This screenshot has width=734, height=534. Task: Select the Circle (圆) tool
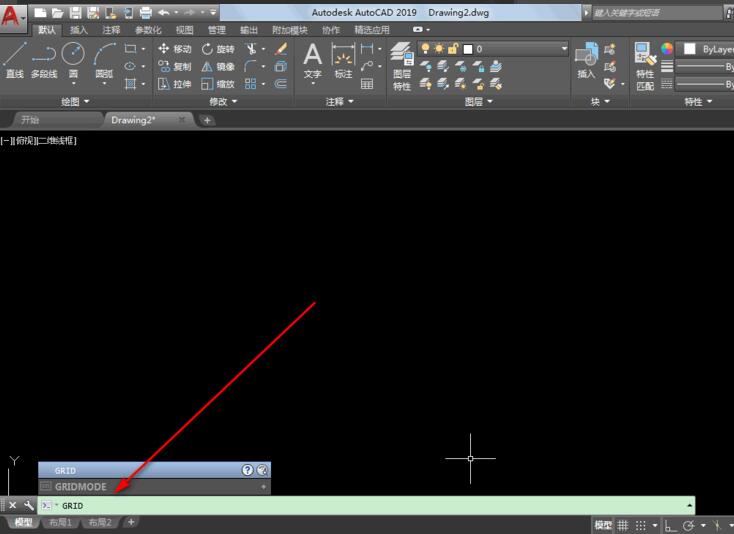pyautogui.click(x=73, y=60)
